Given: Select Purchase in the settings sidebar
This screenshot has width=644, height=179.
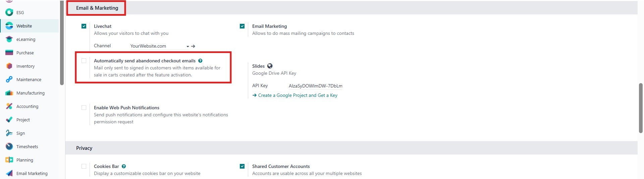Looking at the screenshot, I should tap(25, 53).
